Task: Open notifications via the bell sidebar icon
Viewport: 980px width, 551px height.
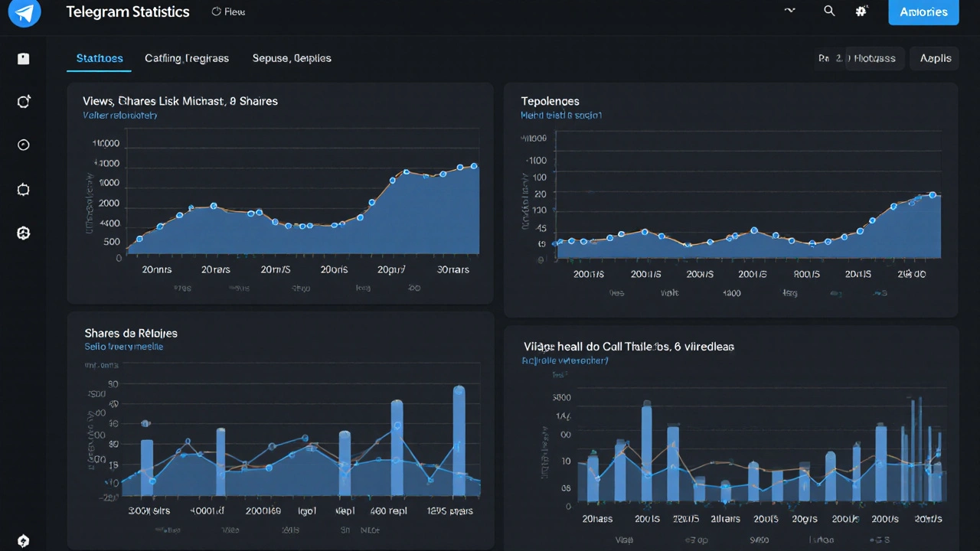Action: click(23, 189)
